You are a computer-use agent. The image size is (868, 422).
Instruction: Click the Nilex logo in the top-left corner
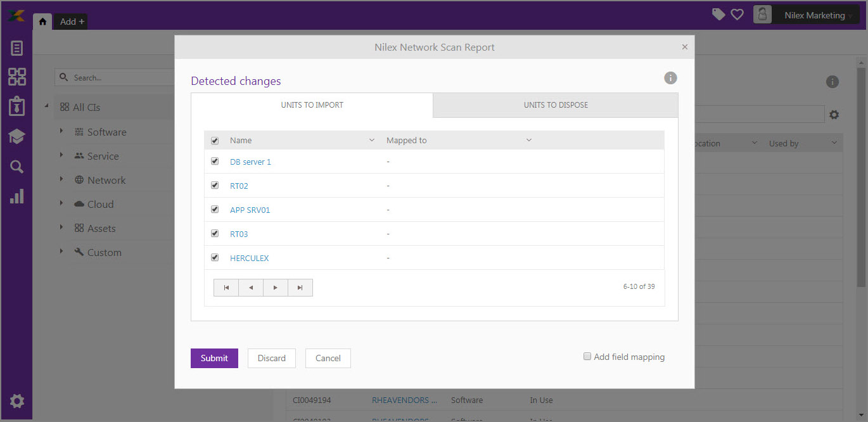click(16, 16)
